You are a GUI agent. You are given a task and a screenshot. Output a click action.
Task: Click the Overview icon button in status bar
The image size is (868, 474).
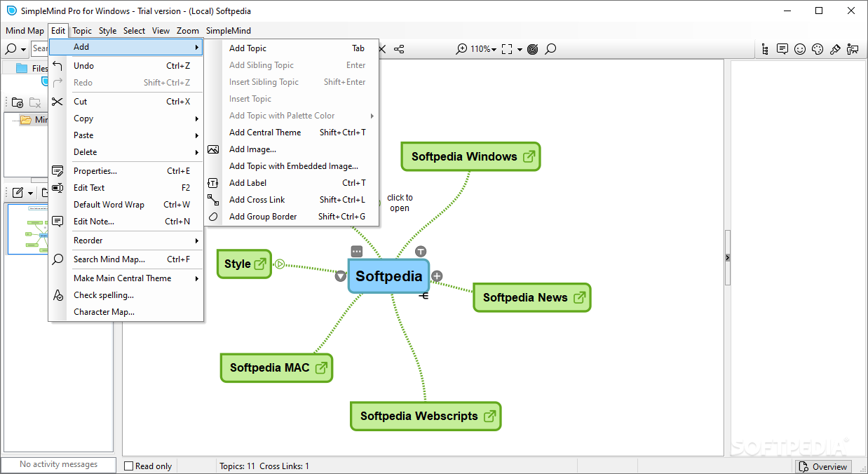[824, 466]
